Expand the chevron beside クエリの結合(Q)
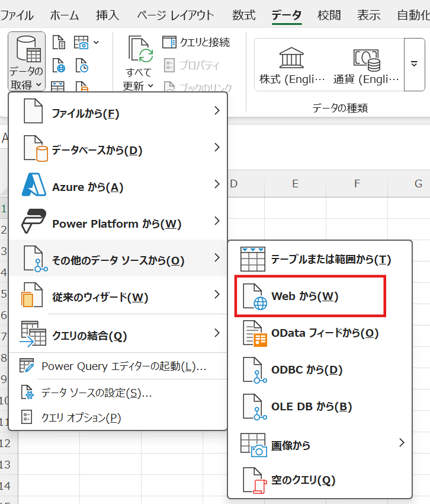The height and width of the screenshot is (504, 430). point(217,333)
